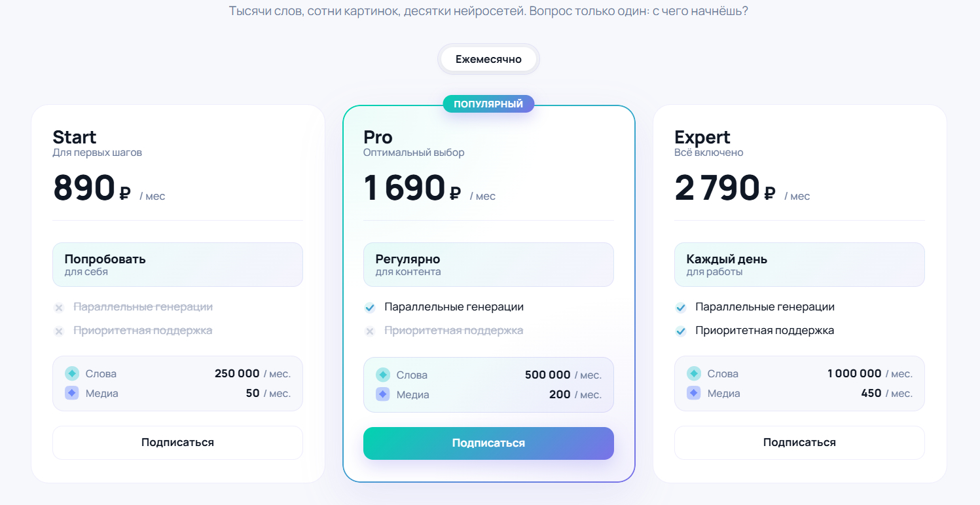
Task: Subscribe to the Pro plan
Action: pyautogui.click(x=488, y=443)
